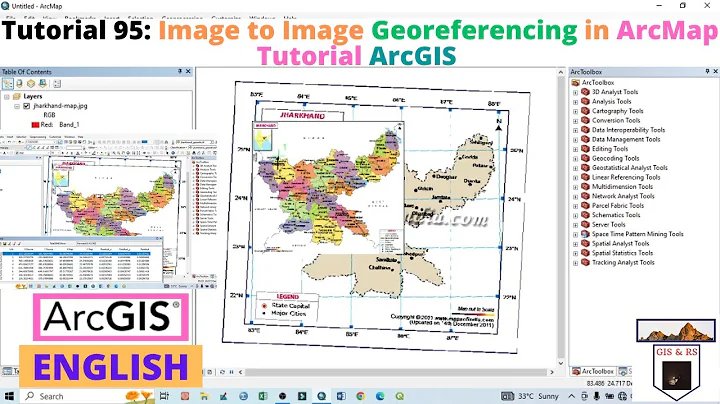The width and height of the screenshot is (720, 404).
Task: Switch to ArcMap on the taskbar
Action: [321, 396]
